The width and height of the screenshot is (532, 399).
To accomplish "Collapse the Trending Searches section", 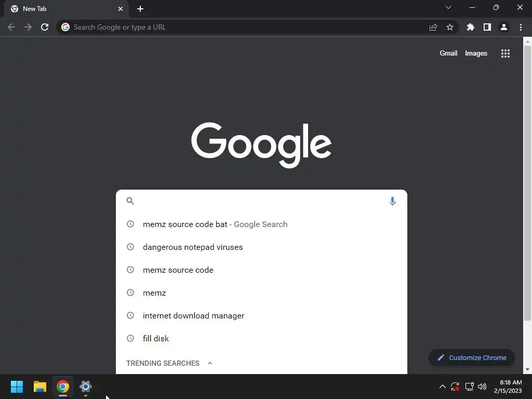I will tap(210, 363).
